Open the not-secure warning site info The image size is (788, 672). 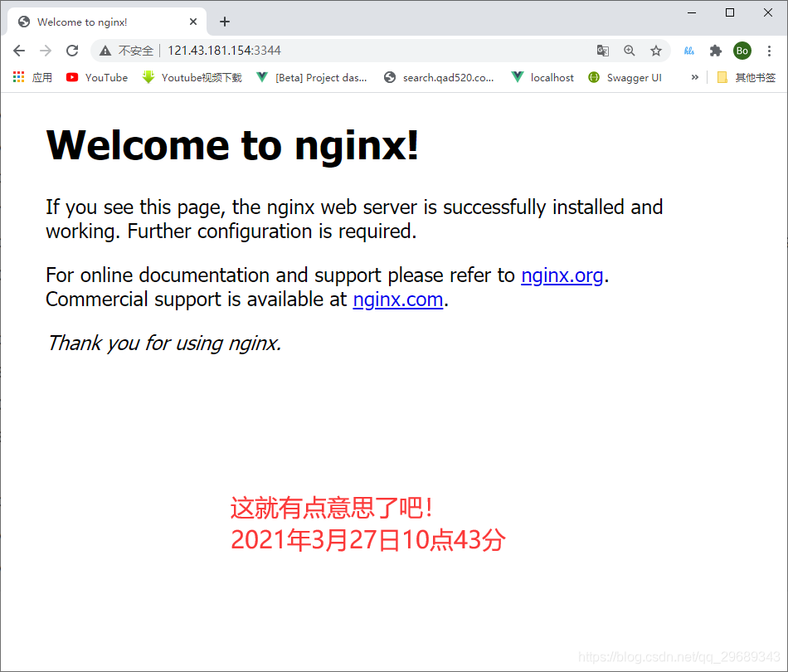pos(127,51)
